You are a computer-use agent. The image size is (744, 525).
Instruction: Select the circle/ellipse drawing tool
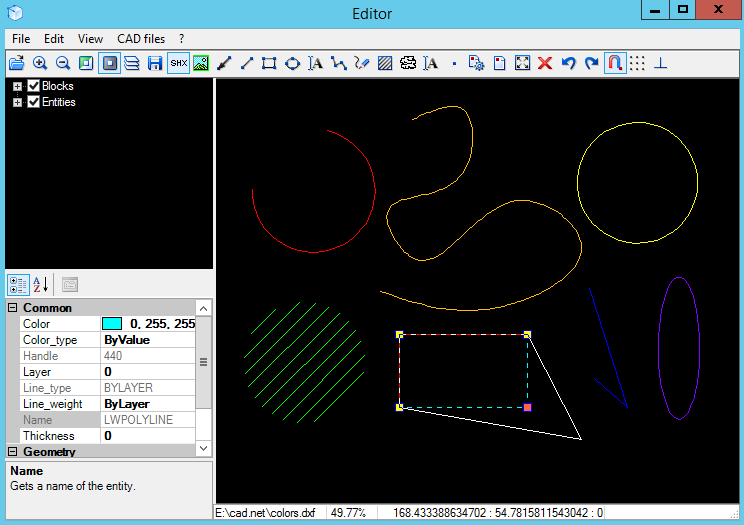tap(292, 63)
